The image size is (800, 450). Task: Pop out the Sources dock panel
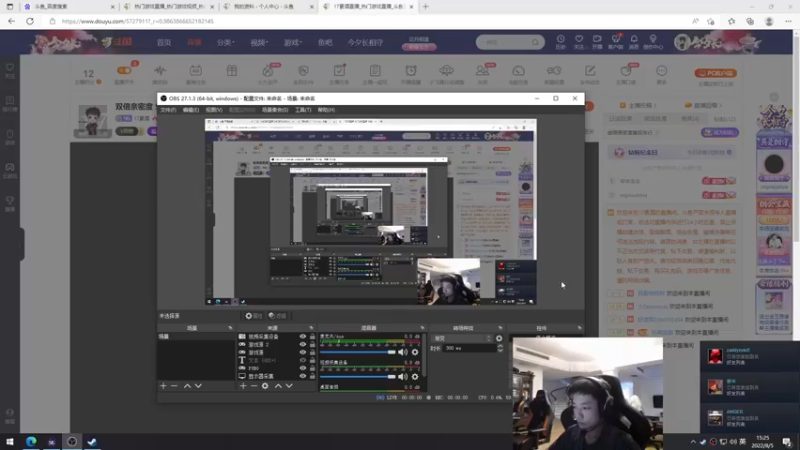coord(311,328)
